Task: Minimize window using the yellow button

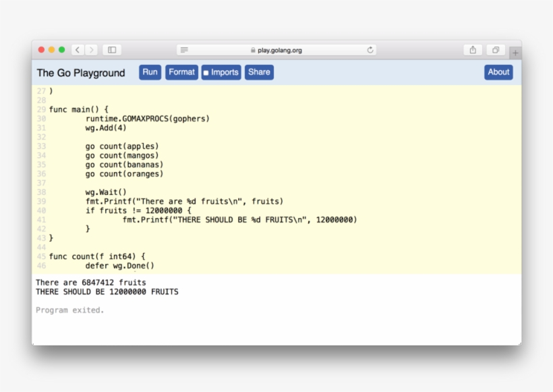Action: 51,50
